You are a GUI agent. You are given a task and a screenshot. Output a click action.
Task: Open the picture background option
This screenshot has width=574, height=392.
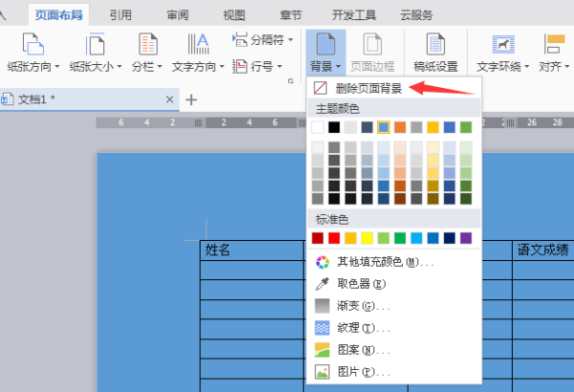coord(322,371)
